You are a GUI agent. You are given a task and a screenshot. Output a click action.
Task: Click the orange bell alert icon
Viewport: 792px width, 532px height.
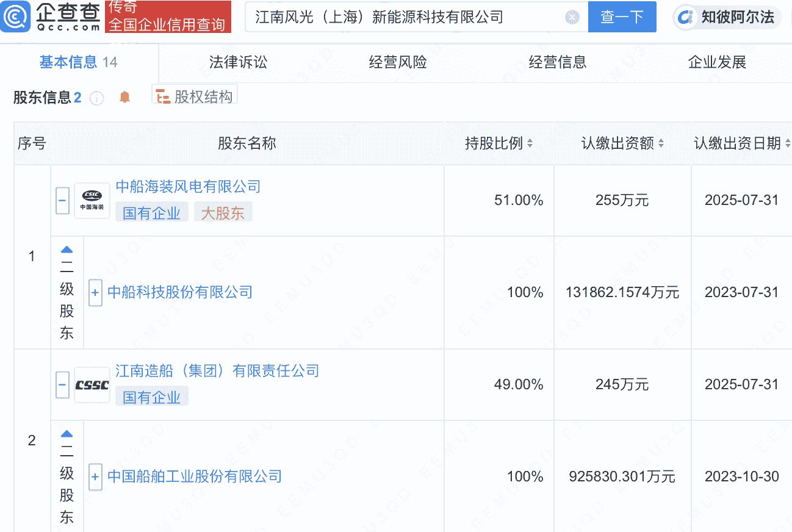point(124,97)
